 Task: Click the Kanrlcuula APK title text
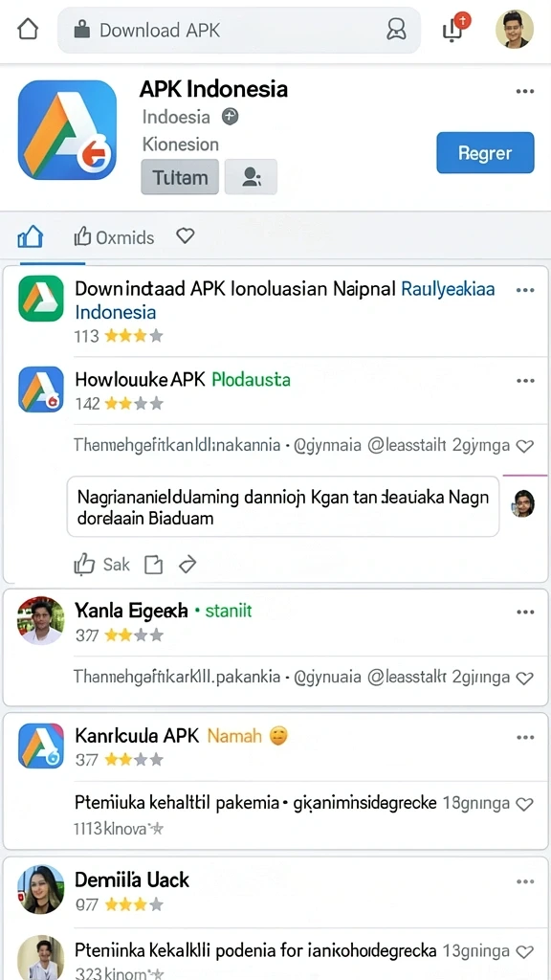point(137,736)
